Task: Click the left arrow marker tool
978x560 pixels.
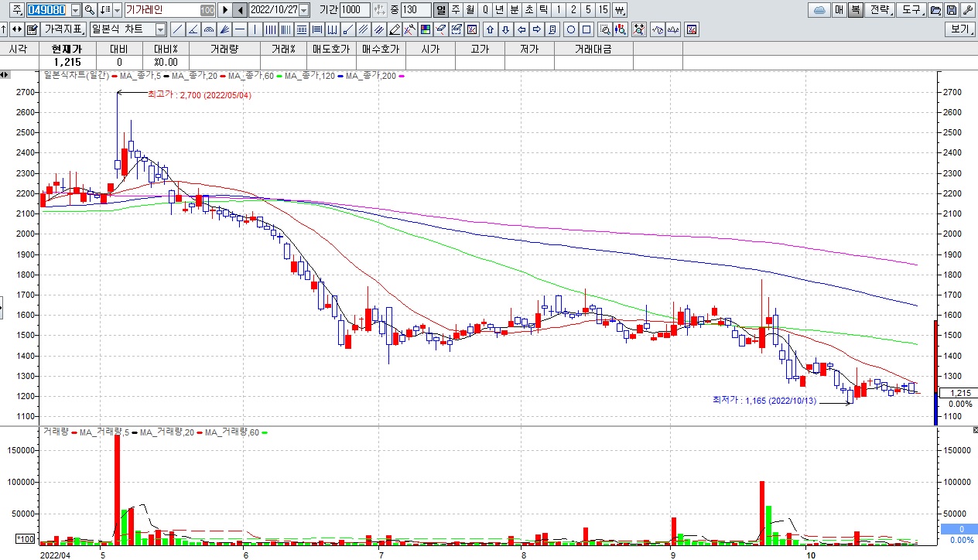Action: [x=521, y=29]
